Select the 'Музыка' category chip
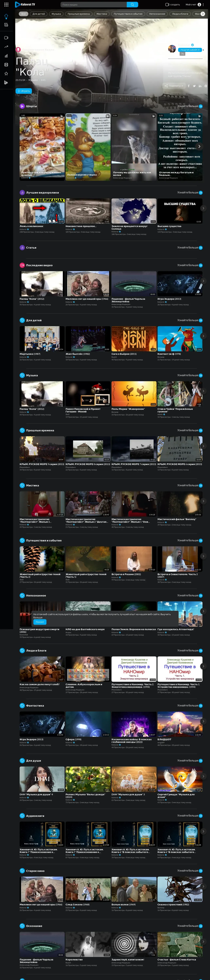Screen dimensions: 210x980 click(x=56, y=14)
